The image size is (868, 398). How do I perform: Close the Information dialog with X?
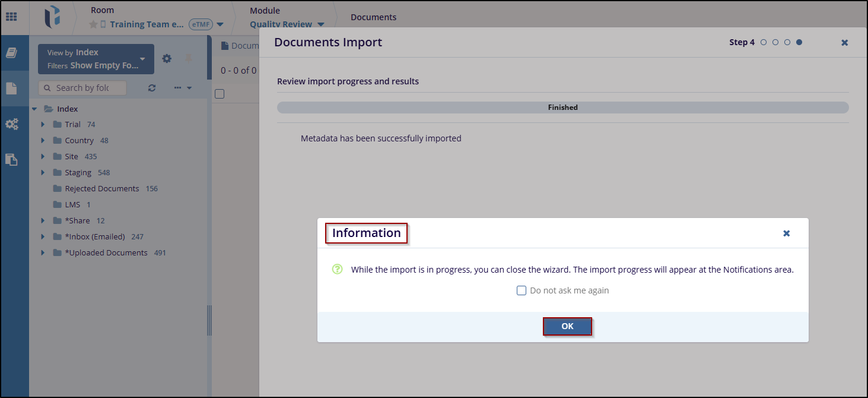click(x=786, y=233)
